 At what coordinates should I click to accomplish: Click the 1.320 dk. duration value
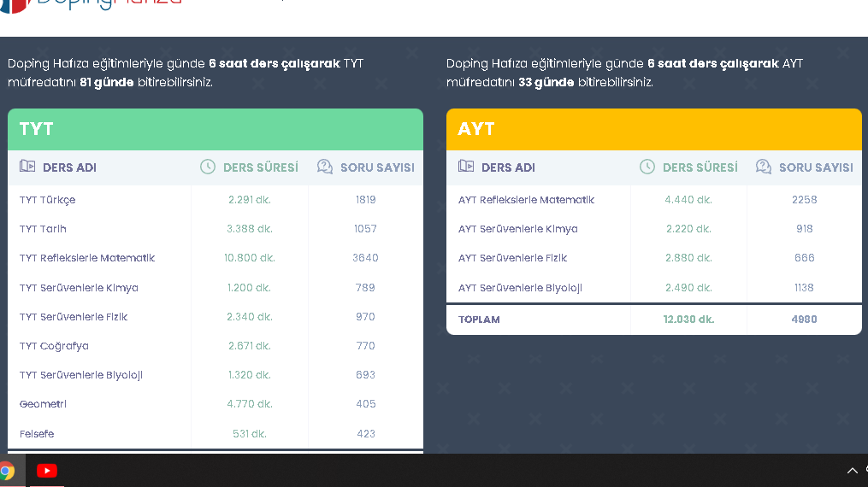250,375
